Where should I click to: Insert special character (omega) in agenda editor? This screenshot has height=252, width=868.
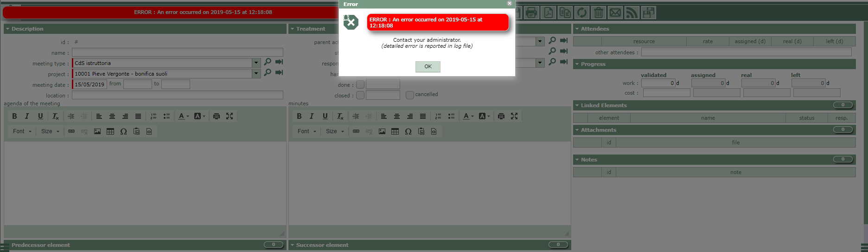click(x=123, y=131)
